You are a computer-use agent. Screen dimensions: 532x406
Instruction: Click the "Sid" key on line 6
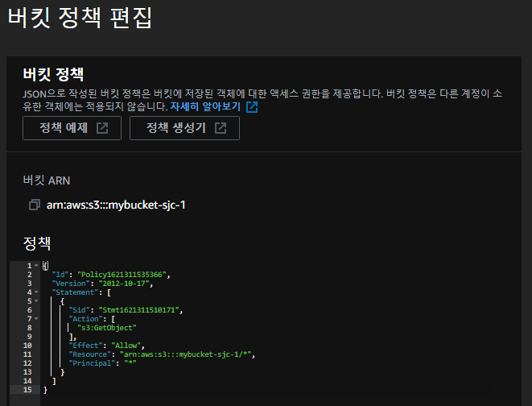click(80, 309)
